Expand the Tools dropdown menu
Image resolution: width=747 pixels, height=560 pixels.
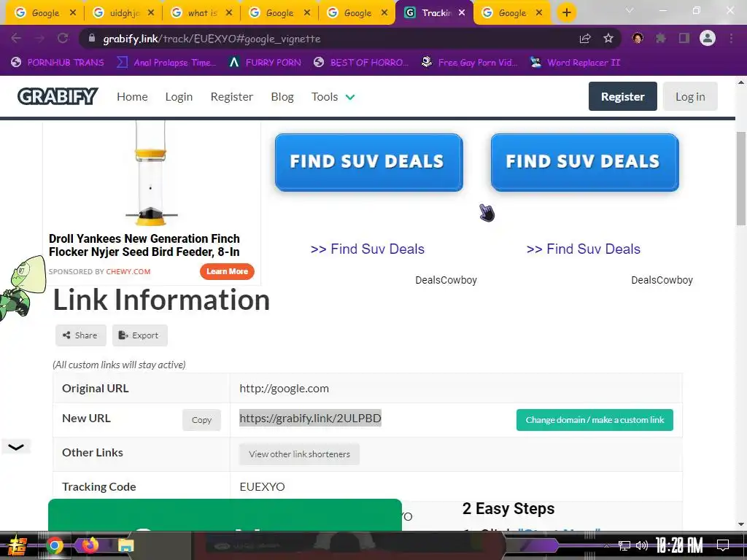coord(333,97)
